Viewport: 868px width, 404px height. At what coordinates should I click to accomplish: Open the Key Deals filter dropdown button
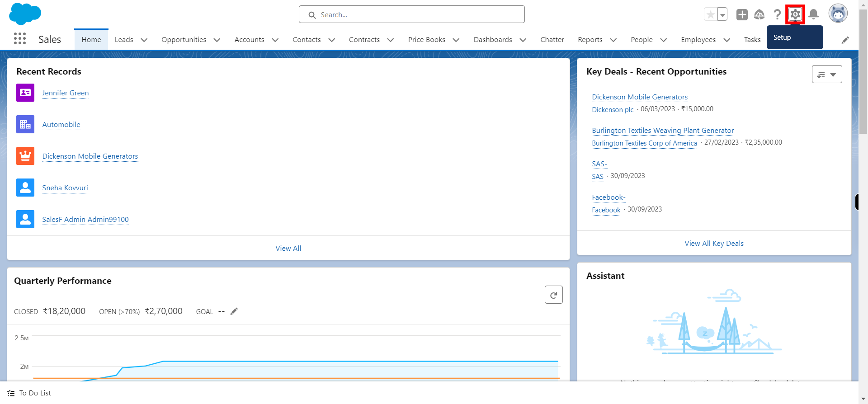click(827, 74)
